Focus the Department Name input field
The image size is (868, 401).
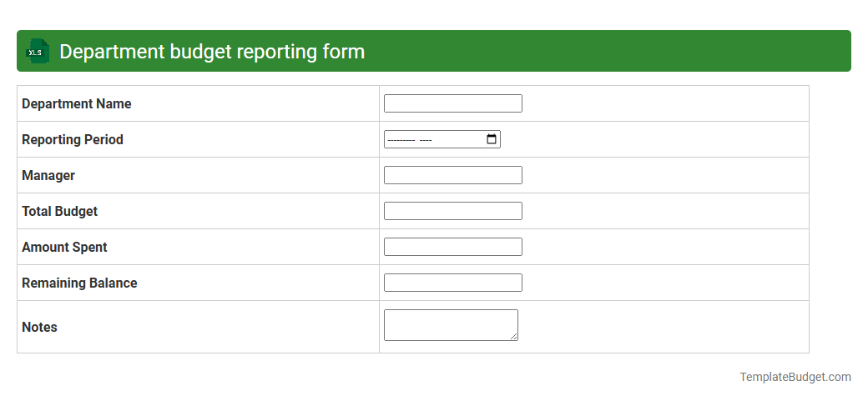pyautogui.click(x=453, y=103)
